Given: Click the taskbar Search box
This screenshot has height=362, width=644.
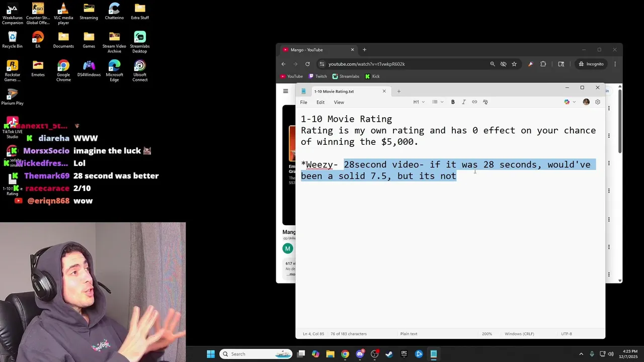Looking at the screenshot, I should point(257,354).
